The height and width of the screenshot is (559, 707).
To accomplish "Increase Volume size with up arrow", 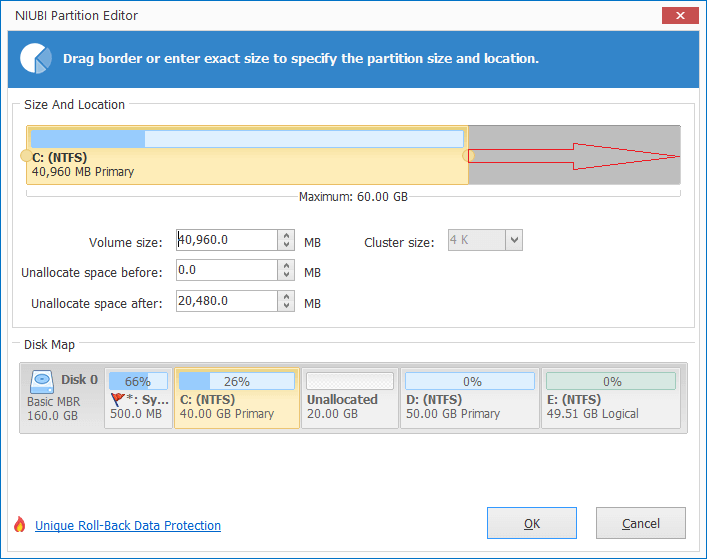I will pos(288,235).
